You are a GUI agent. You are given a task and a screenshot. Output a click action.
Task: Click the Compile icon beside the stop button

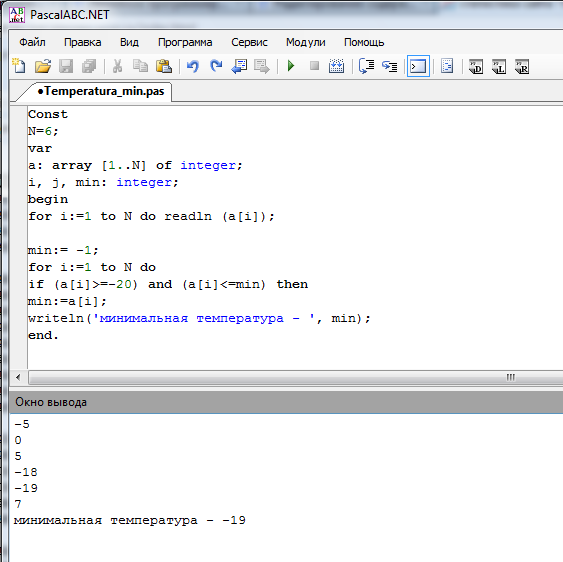[x=336, y=66]
